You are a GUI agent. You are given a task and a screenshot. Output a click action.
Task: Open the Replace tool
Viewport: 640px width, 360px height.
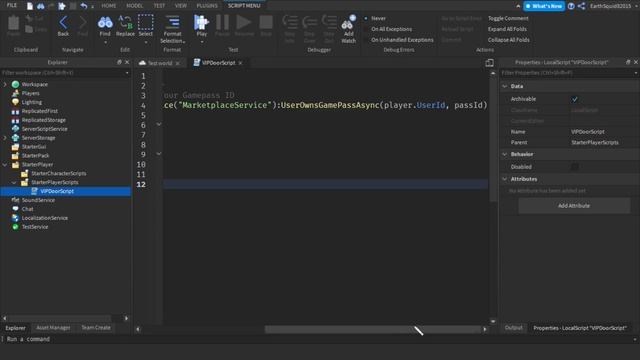tap(125, 22)
